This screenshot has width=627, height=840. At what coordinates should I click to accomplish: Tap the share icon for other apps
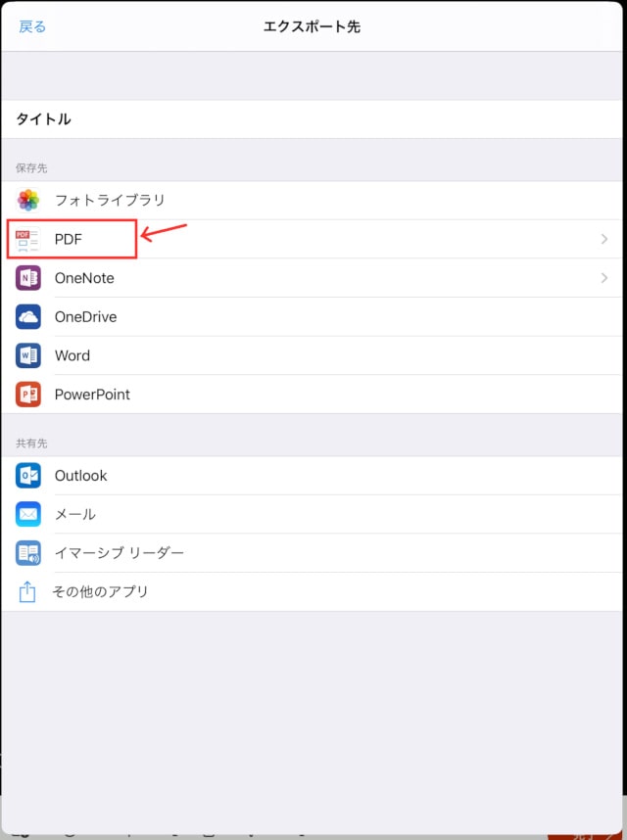pyautogui.click(x=27, y=591)
